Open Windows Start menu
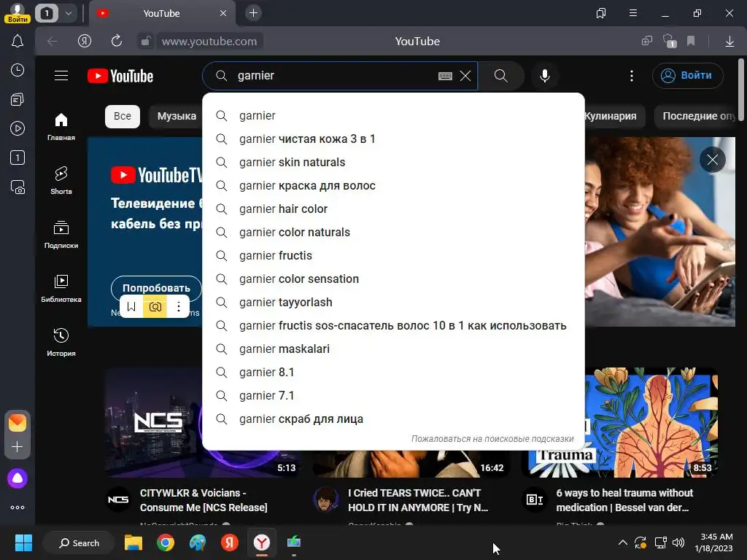This screenshot has width=747, height=560. pos(23,542)
